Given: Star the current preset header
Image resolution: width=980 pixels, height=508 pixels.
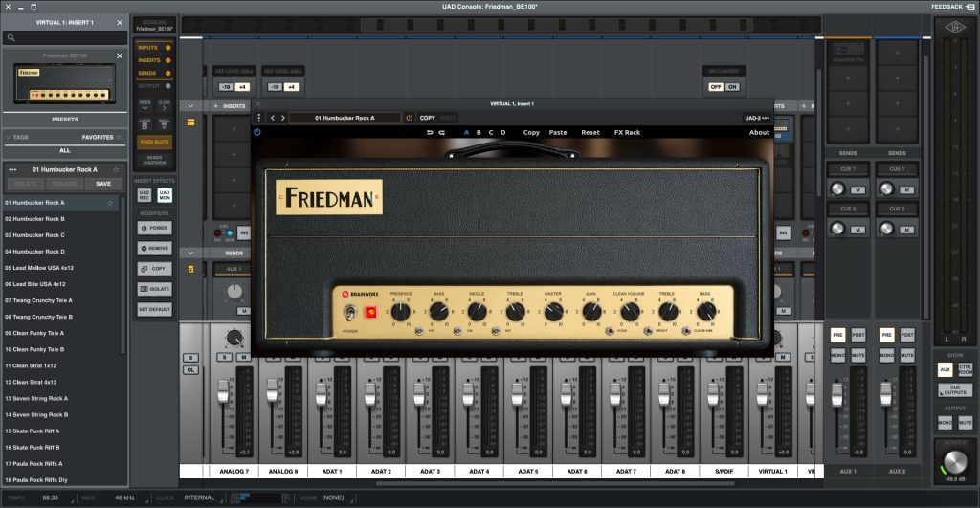Looking at the screenshot, I should tap(116, 169).
